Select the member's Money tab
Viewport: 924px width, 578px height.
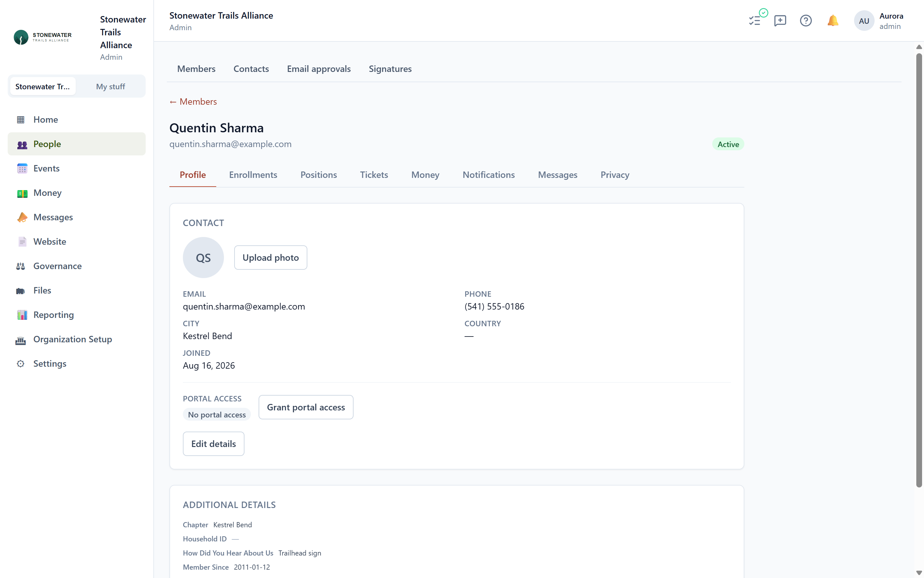425,175
